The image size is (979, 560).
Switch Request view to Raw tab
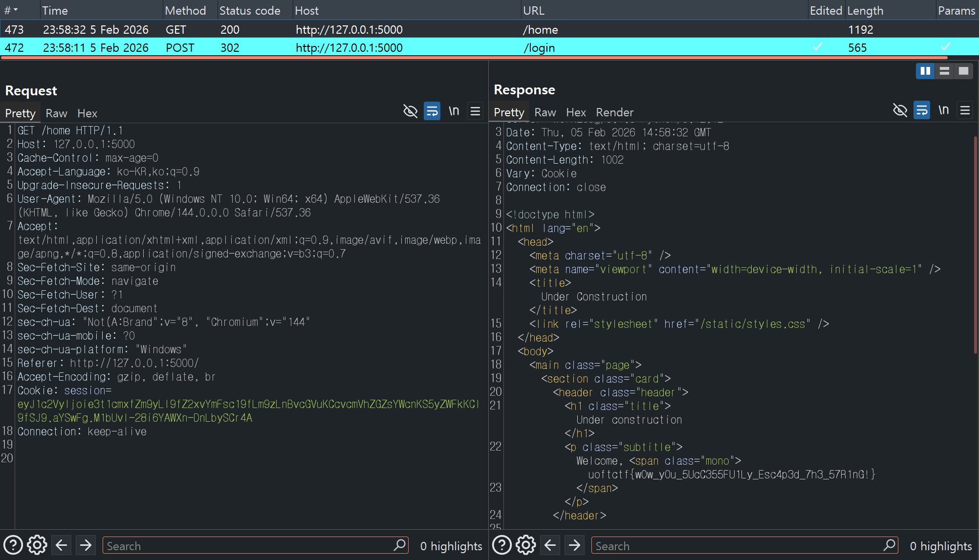[x=56, y=113]
